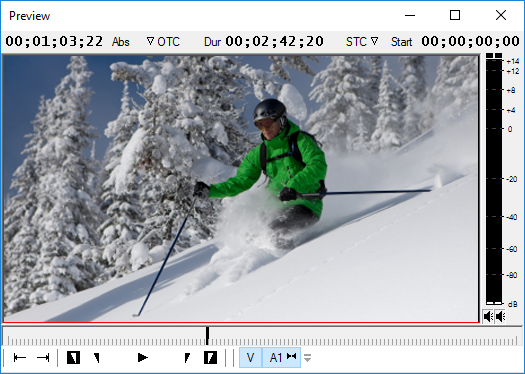Screen dimensions: 525x374
Task: Toggle the audio link icon beside A1
Action: [x=292, y=356]
